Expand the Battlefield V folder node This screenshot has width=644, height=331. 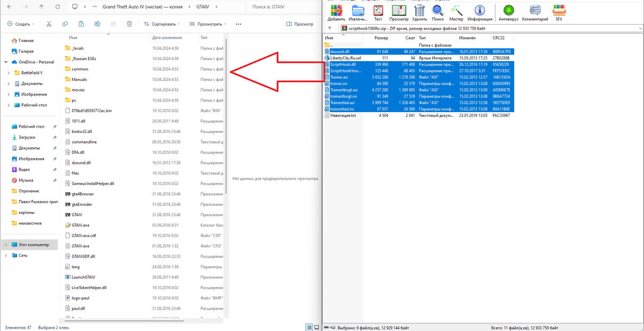(9, 72)
